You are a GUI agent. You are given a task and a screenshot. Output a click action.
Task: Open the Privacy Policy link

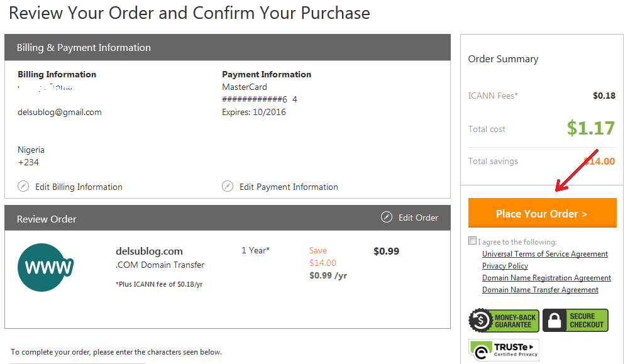click(505, 266)
